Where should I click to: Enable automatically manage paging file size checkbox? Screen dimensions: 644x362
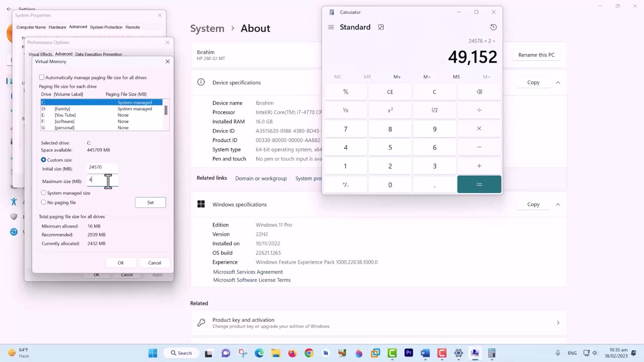(42, 77)
